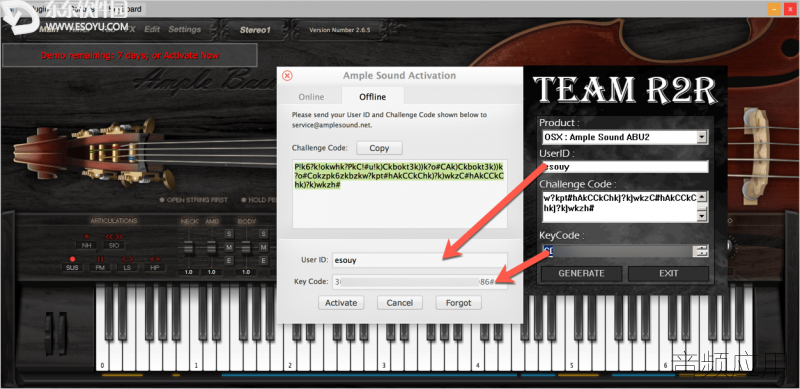Toggle the E button of AMB channel
The width and height of the screenshot is (800, 389).
point(229,261)
